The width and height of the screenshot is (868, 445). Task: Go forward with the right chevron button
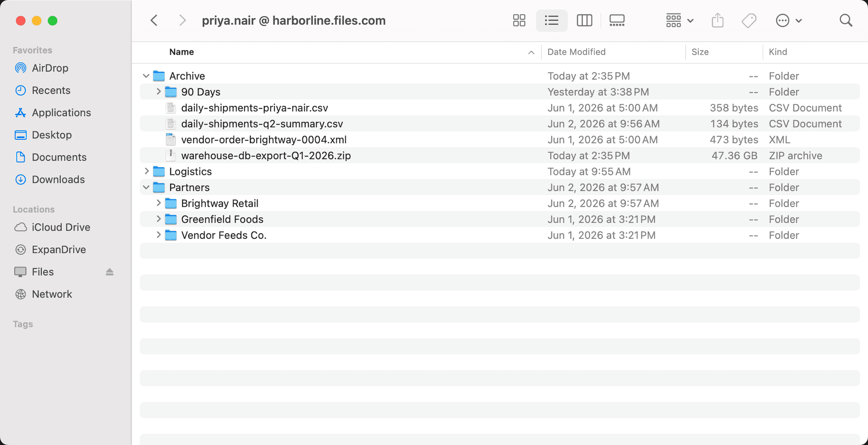coord(183,20)
